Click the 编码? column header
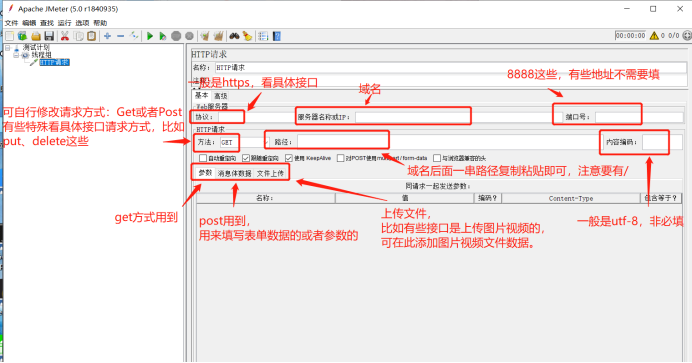This screenshot has height=363, width=692. pyautogui.click(x=488, y=198)
